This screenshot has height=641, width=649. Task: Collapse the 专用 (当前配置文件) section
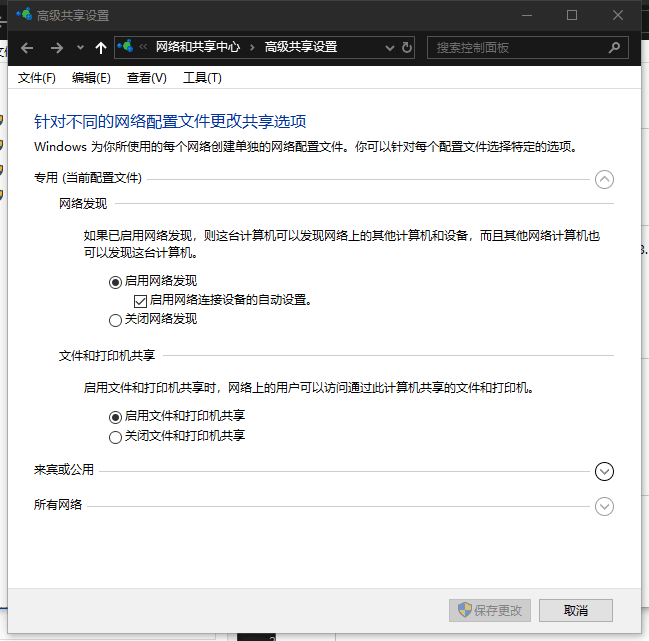point(604,180)
